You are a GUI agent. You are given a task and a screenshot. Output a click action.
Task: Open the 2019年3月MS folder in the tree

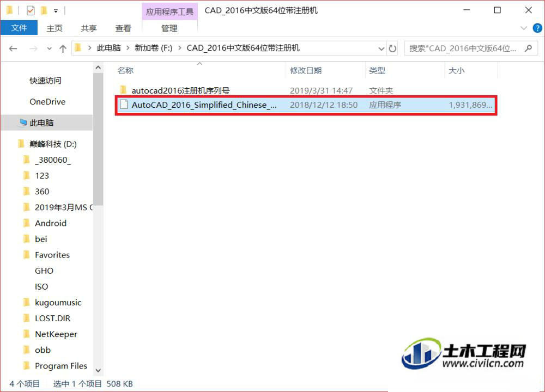click(x=64, y=207)
